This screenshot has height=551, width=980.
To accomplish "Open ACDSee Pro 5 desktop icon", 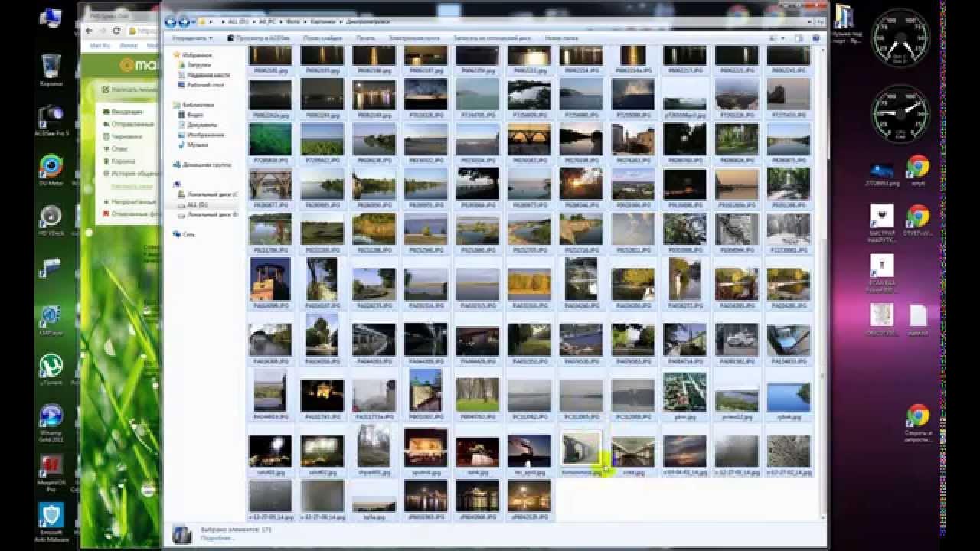I will pyautogui.click(x=51, y=119).
